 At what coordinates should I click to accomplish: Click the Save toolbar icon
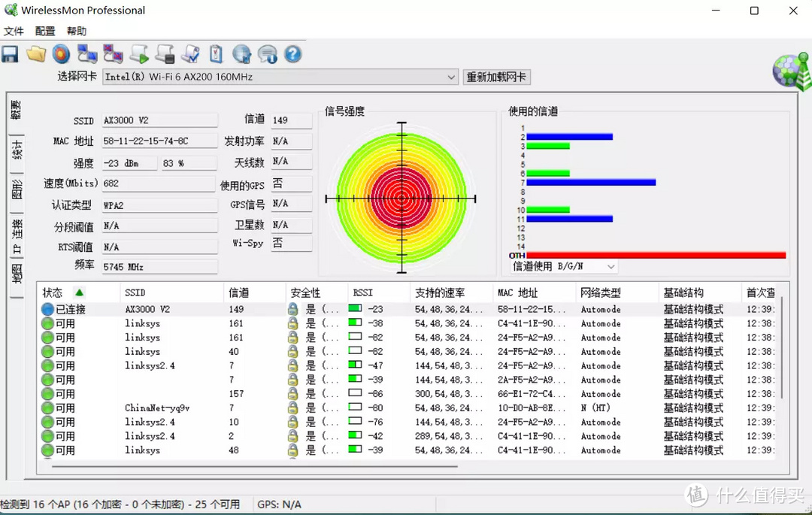[x=8, y=53]
